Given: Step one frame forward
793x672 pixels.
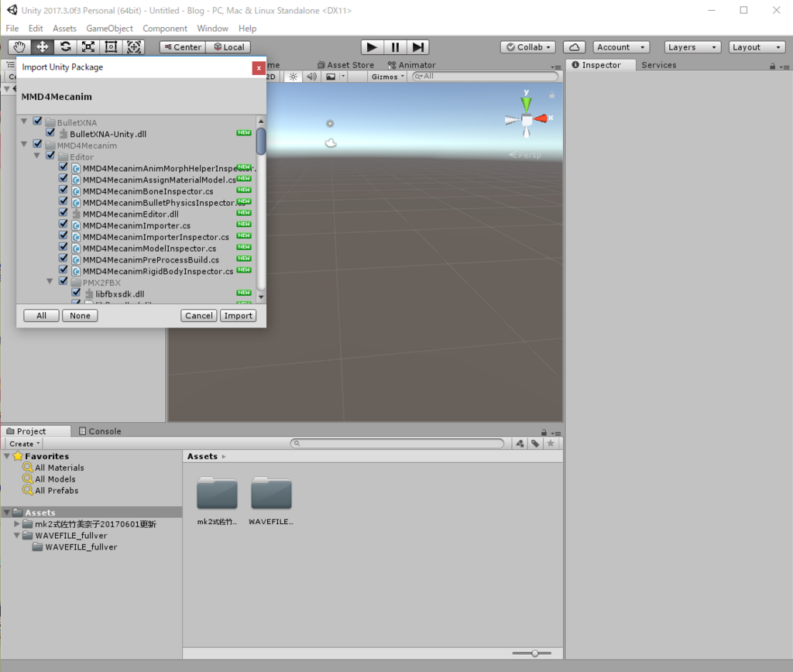Looking at the screenshot, I should point(417,47).
